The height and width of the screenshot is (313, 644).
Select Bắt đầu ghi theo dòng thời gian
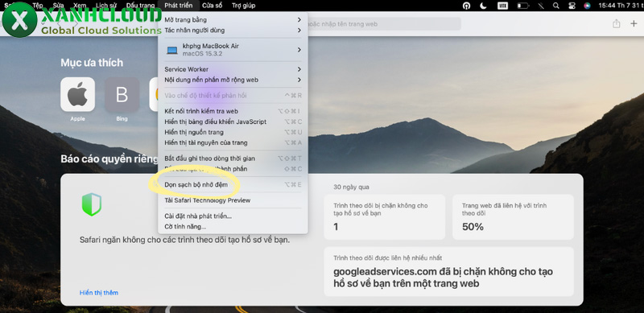(233, 159)
